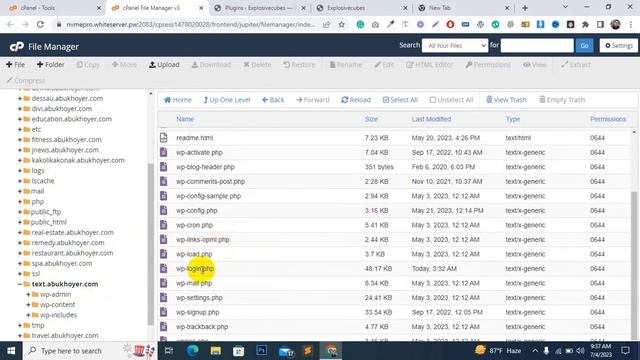Open restaurant.abukhoyer.com folder in tree
Viewport: 640px width, 360px height.
pyautogui.click(x=72, y=253)
